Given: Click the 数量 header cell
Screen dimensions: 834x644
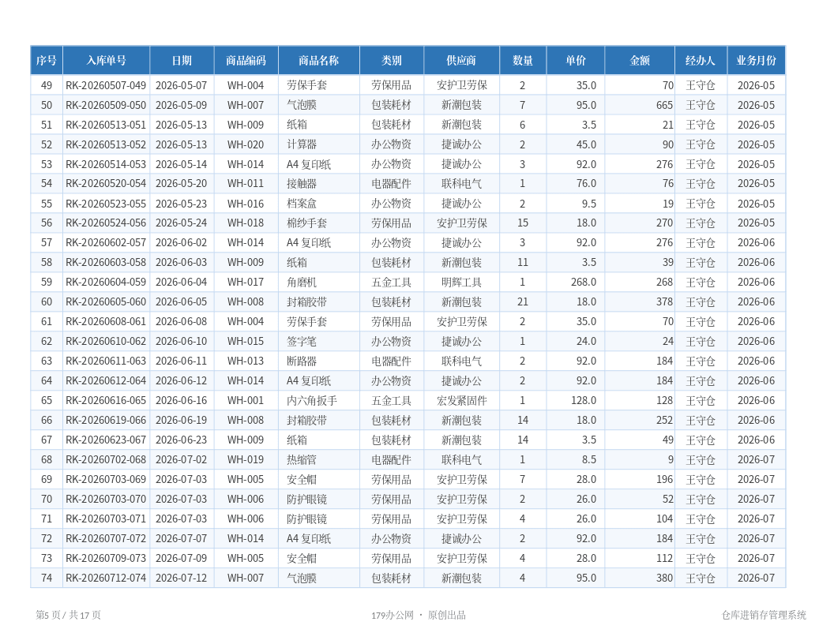Looking at the screenshot, I should 523,61.
